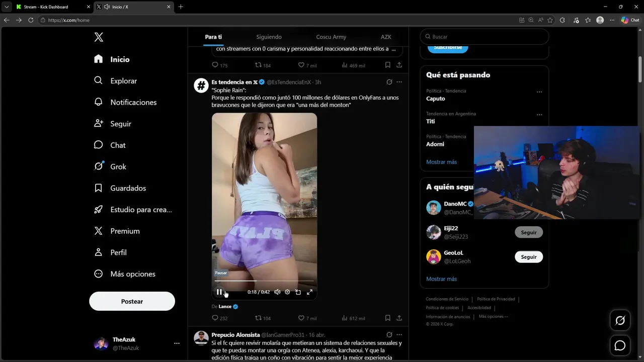Viewport: 644px width, 362px height.
Task: Pause the video in the post
Action: (219, 292)
